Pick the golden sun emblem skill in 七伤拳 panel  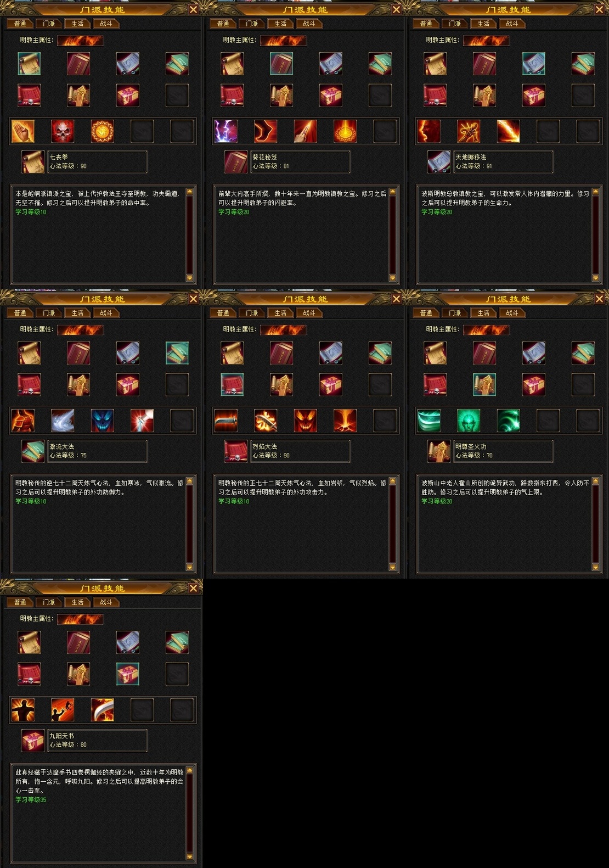[x=103, y=131]
